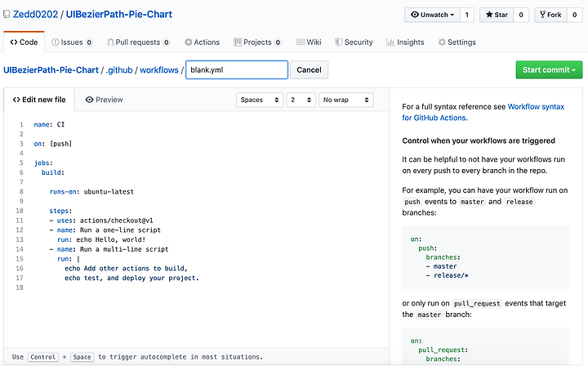Click the repository book icon

click(x=7, y=15)
